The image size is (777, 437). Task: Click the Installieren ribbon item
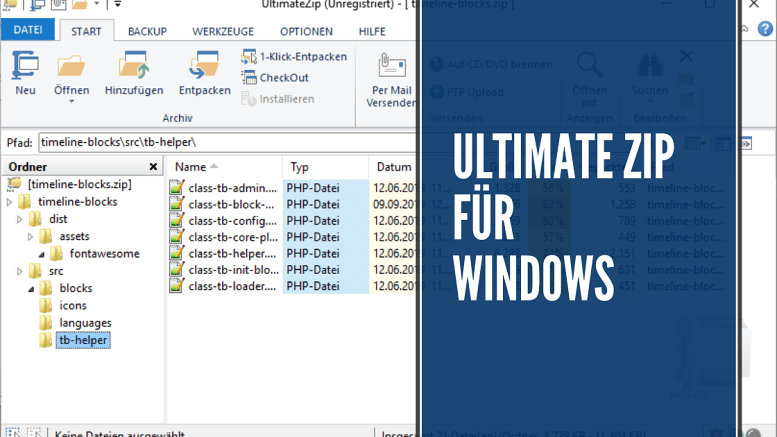pyautogui.click(x=278, y=99)
